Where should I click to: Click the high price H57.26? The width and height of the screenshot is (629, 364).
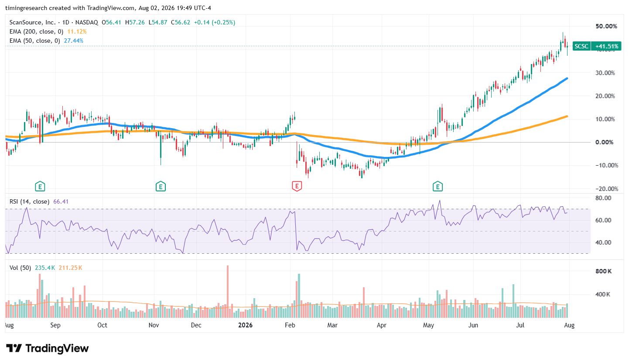click(136, 22)
